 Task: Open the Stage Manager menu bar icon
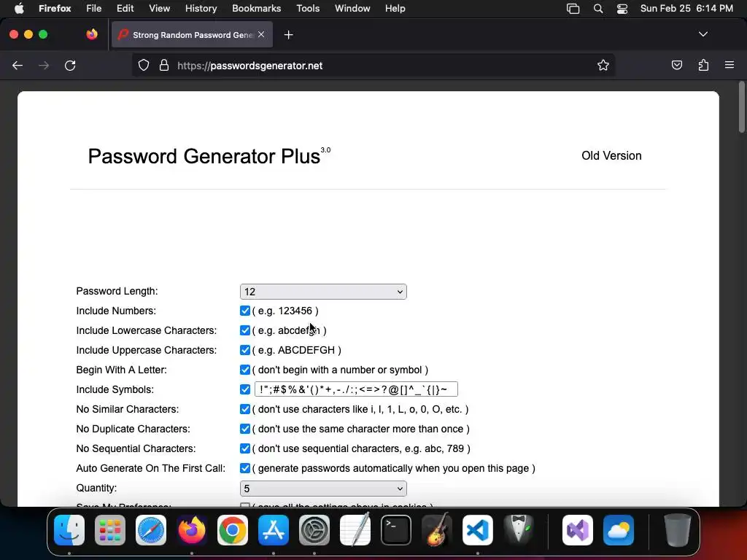pyautogui.click(x=573, y=9)
